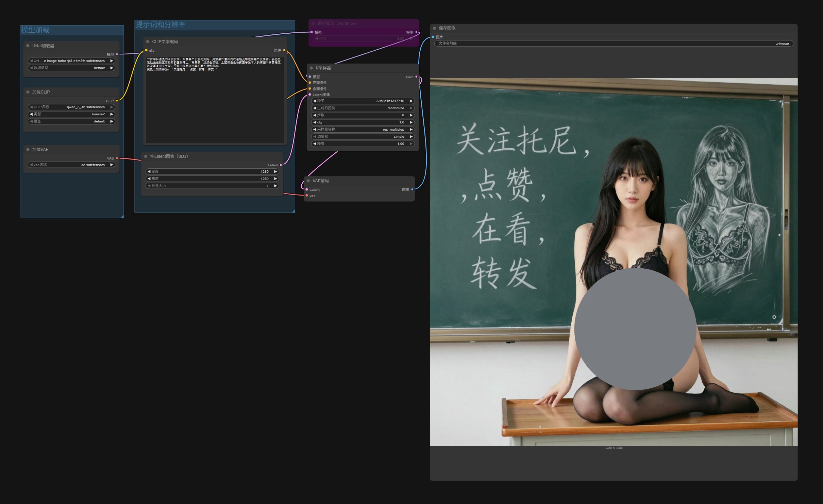Collapse the K采样器 node via its dot
Viewport: 823px width, 504px height.
pos(311,68)
